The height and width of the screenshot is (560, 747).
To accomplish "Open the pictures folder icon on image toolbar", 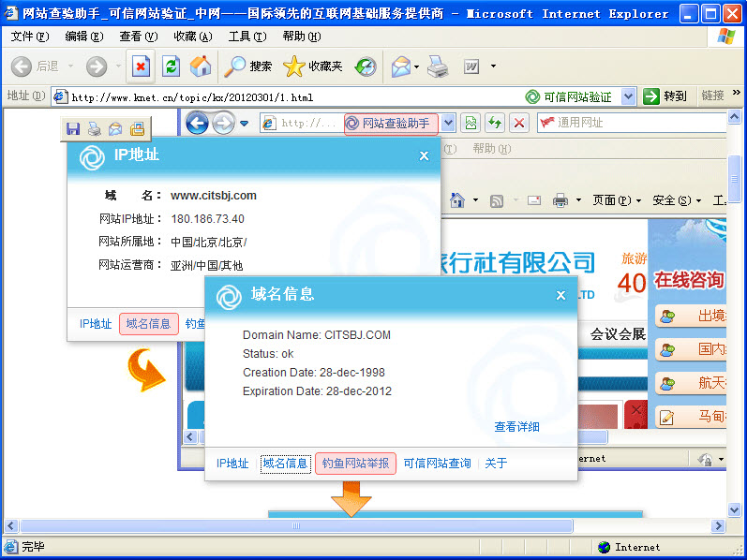I will tap(137, 128).
